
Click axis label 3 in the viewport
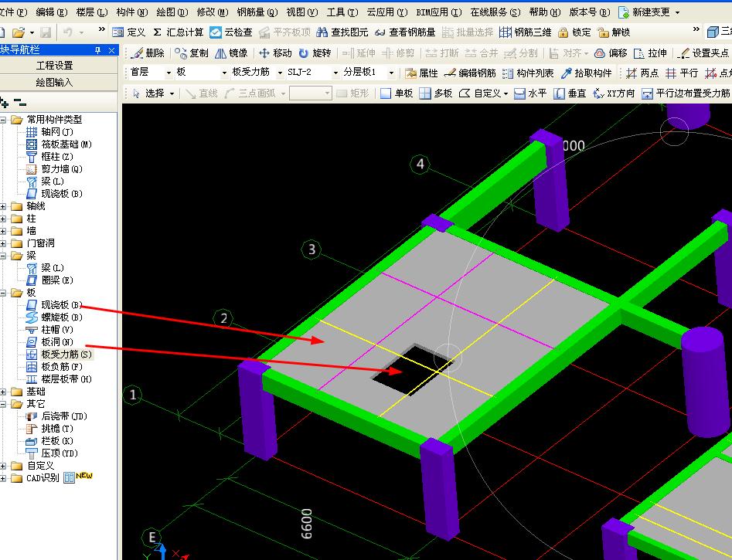312,249
